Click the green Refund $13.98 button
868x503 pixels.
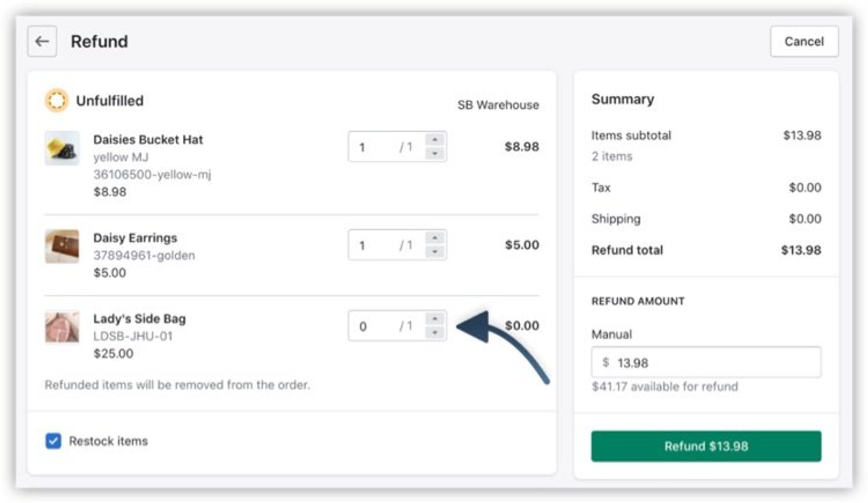(706, 446)
